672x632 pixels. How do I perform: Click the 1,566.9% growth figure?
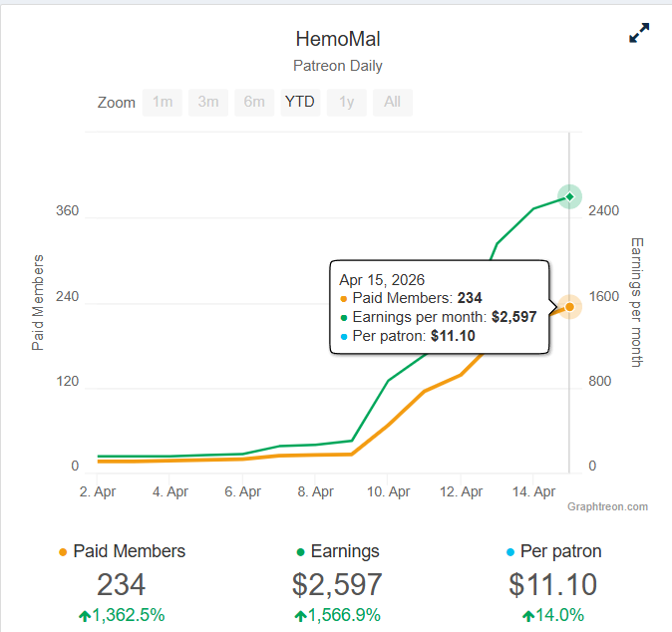point(338,615)
